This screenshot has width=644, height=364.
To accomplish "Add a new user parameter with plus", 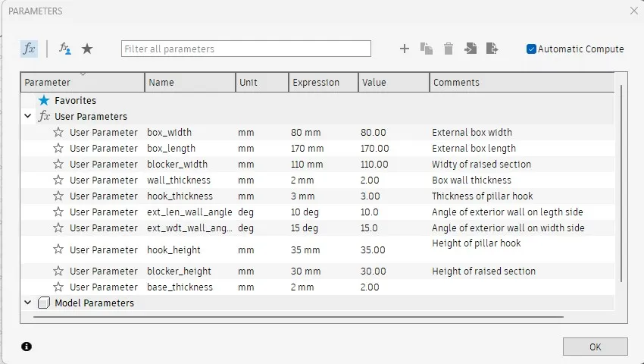I will (405, 49).
